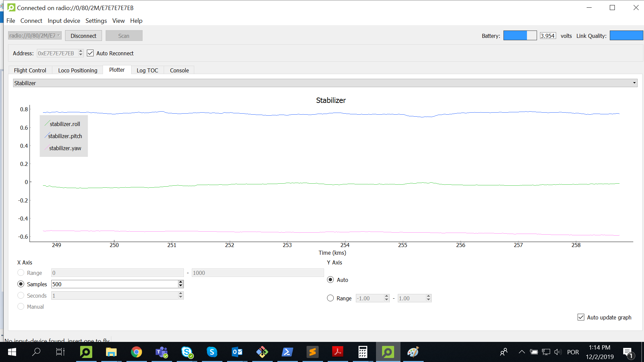Open Adobe Acrobat Reader taskbar icon
Image resolution: width=644 pixels, height=362 pixels.
(x=338, y=352)
